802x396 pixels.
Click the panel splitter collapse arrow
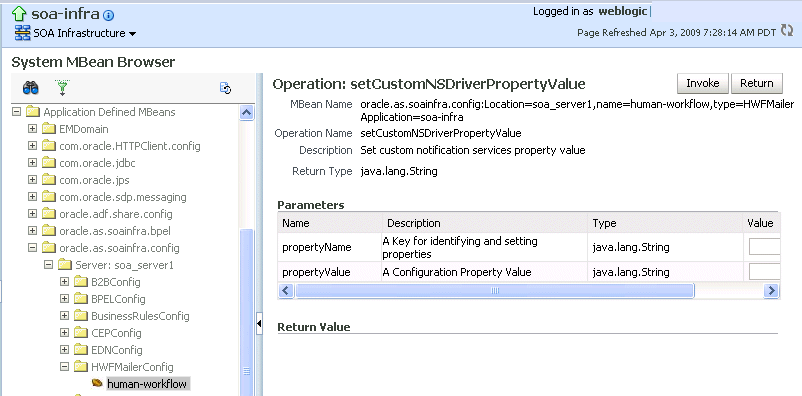pyautogui.click(x=259, y=323)
